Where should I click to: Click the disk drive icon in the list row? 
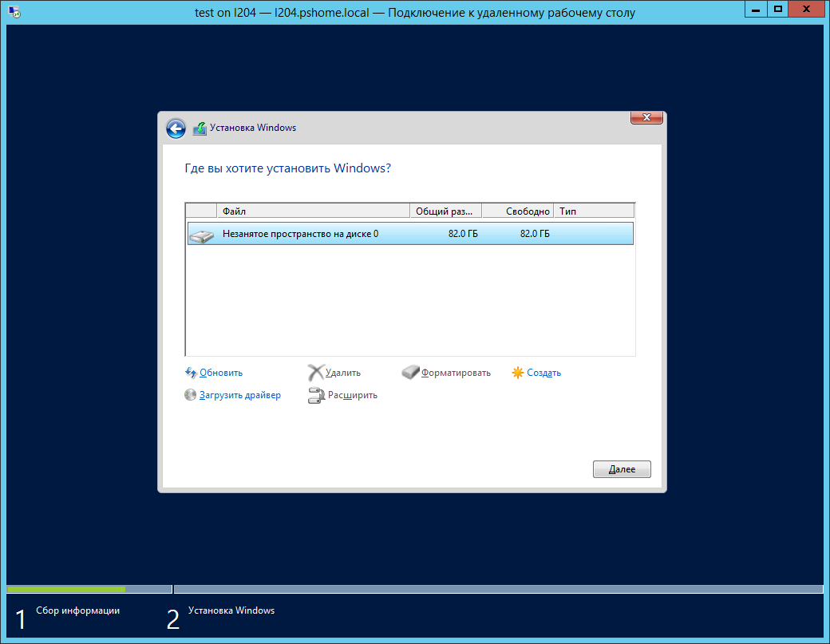(202, 235)
